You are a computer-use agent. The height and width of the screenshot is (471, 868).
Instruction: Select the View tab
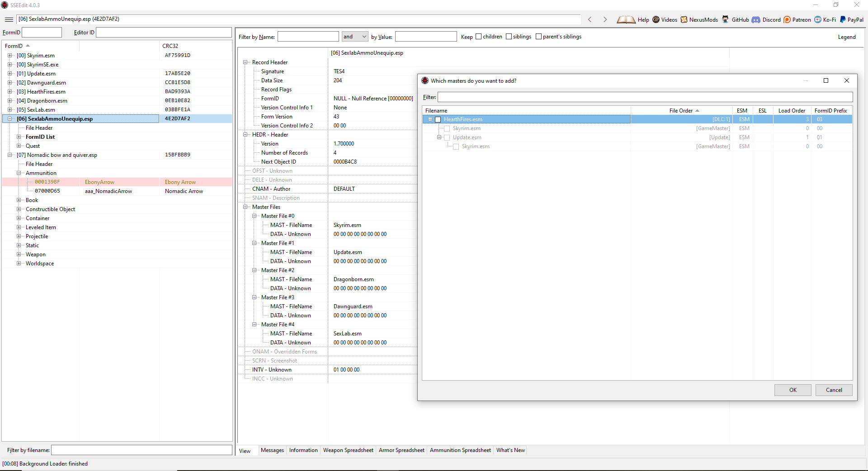[245, 451]
